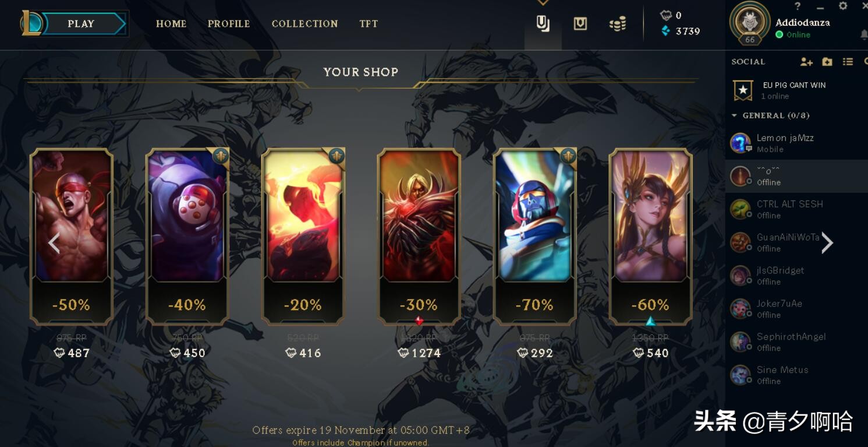This screenshot has width=868, height=447.
Task: Click the help question mark icon
Action: (x=798, y=6)
